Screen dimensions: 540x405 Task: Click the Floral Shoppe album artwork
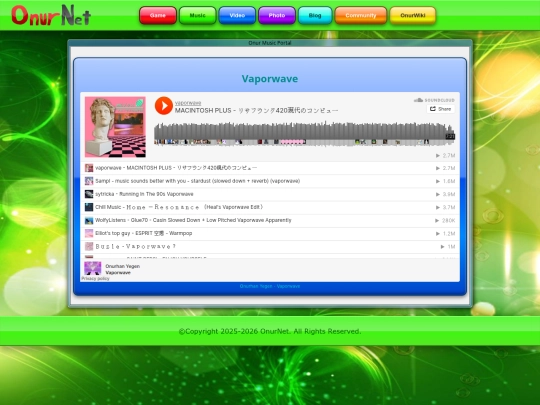point(115,127)
